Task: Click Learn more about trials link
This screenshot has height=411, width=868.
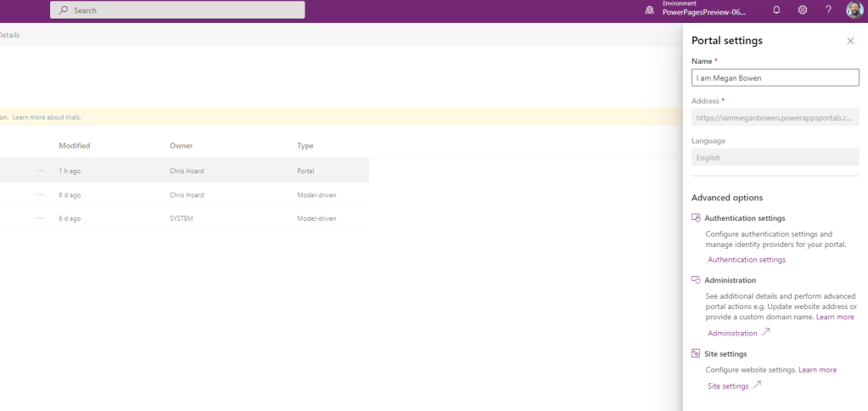Action: pos(47,117)
